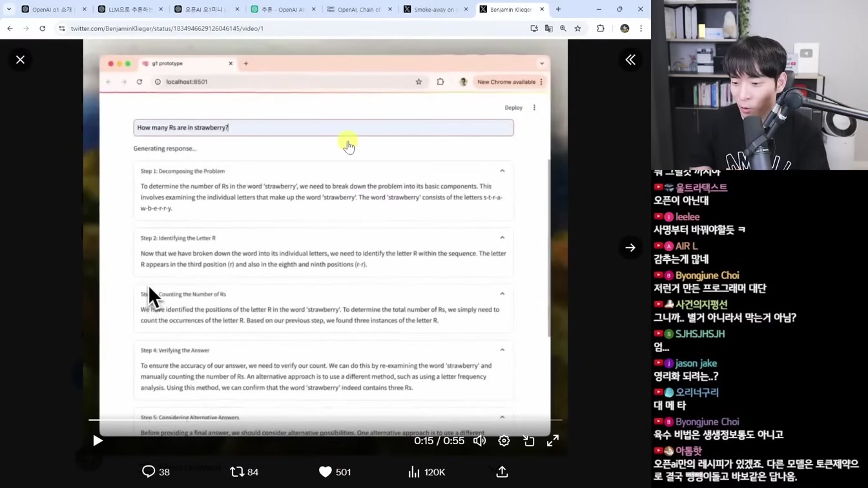The image size is (868, 488).
Task: Click the install/cast icon in address bar
Action: tap(534, 28)
